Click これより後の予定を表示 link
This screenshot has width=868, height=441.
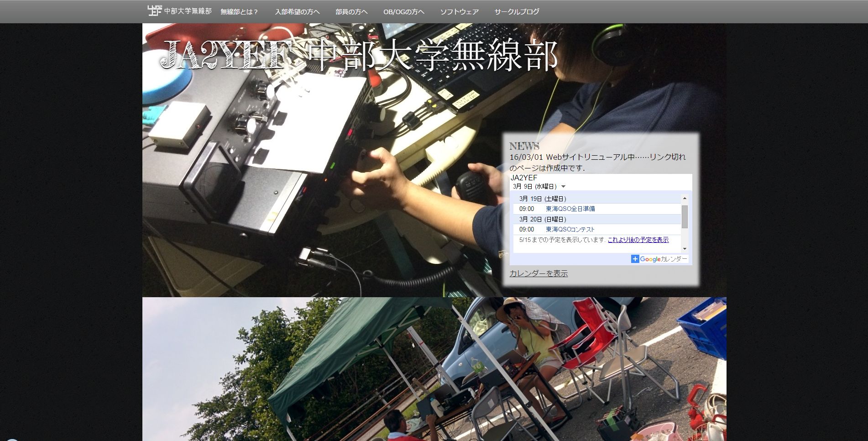[638, 240]
